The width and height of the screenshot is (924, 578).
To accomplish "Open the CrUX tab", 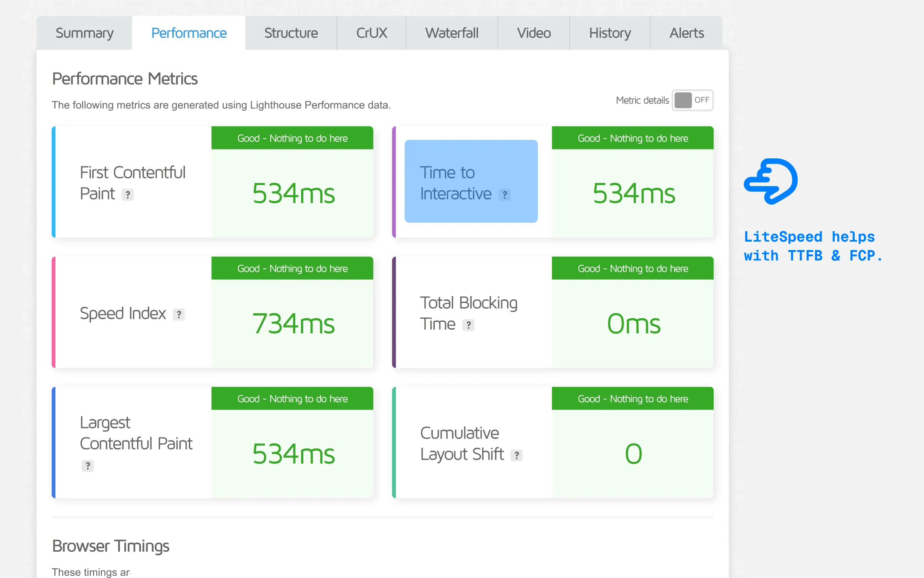I will (x=372, y=33).
